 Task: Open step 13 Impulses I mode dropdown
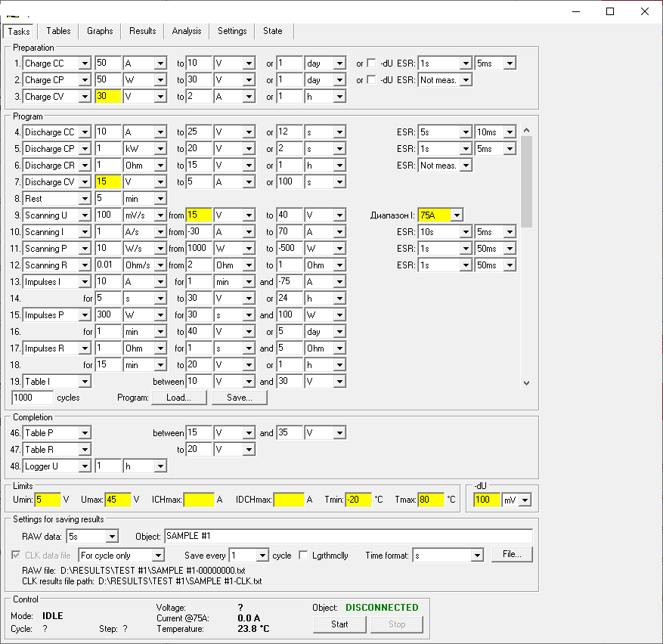(x=85, y=282)
